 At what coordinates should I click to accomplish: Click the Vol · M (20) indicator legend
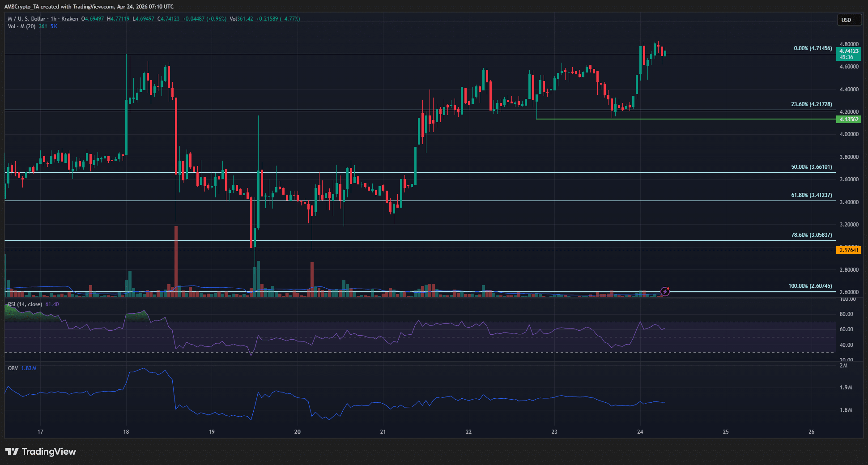(x=21, y=26)
